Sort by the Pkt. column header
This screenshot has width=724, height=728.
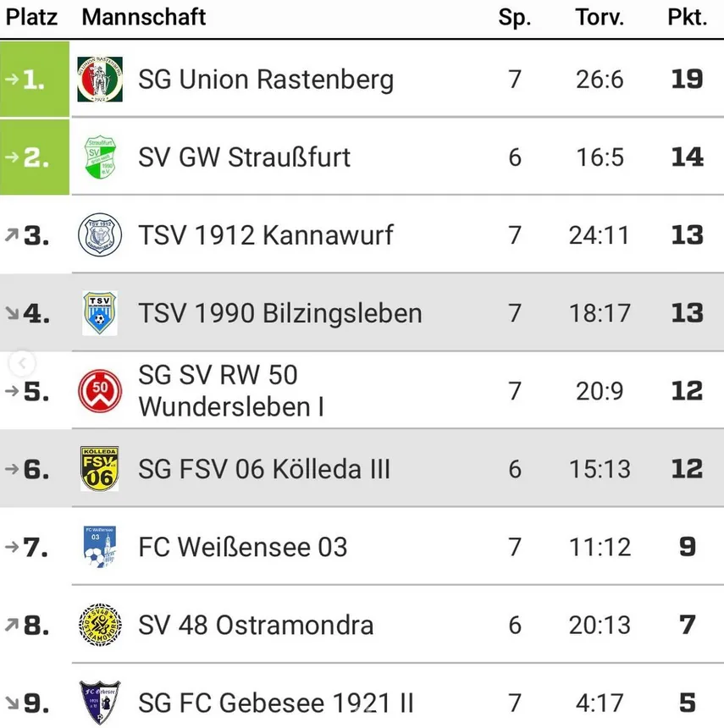coord(687,18)
